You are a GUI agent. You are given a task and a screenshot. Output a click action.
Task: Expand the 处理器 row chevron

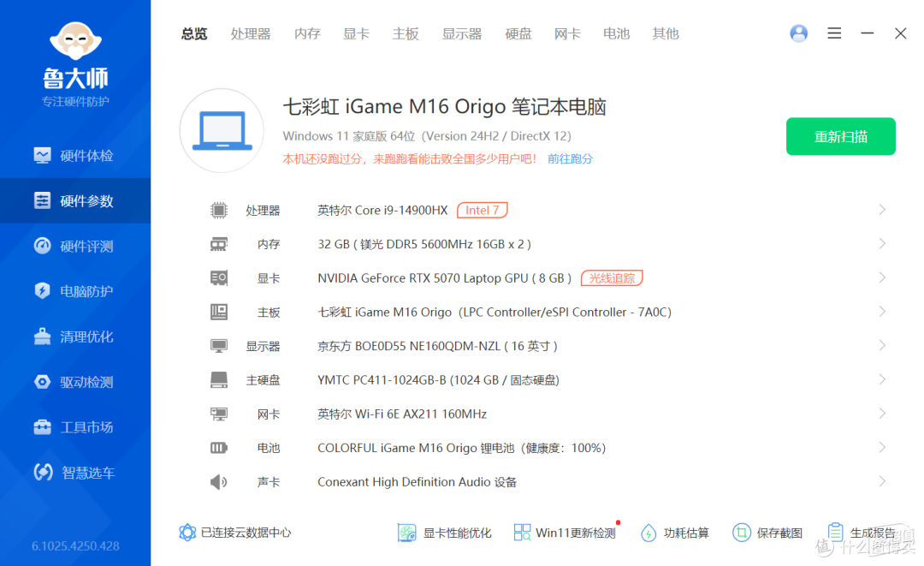(x=882, y=209)
